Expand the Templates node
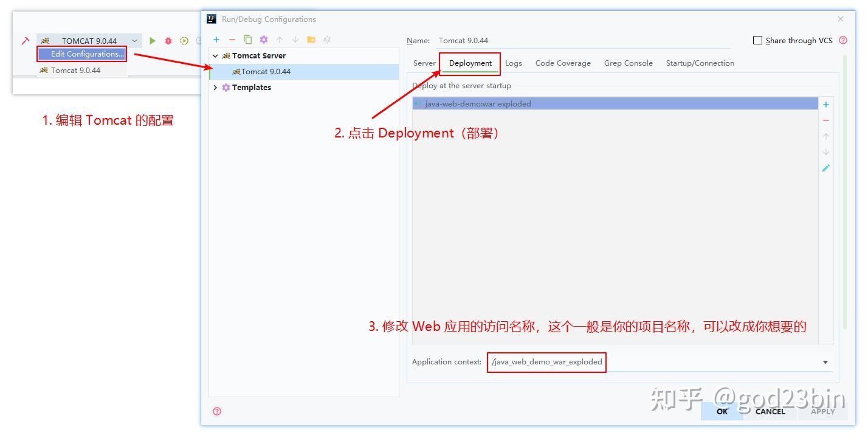This screenshot has width=868, height=438. tap(215, 87)
